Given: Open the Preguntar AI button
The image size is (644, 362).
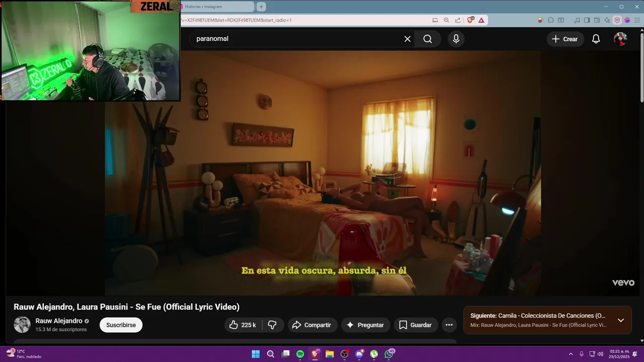Looking at the screenshot, I should click(365, 325).
